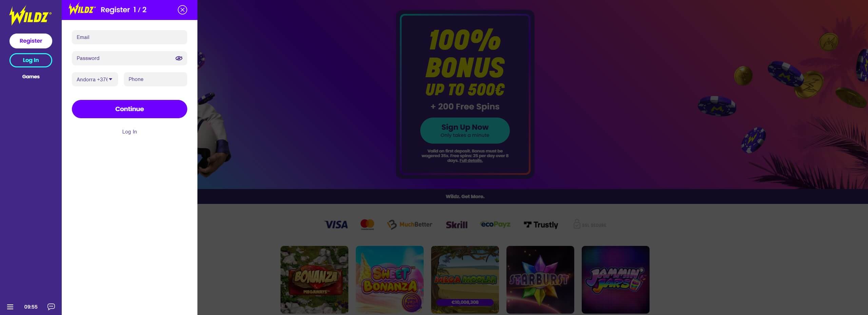Viewport: 868px width, 315px height.
Task: Toggle password visibility eye icon
Action: 179,58
